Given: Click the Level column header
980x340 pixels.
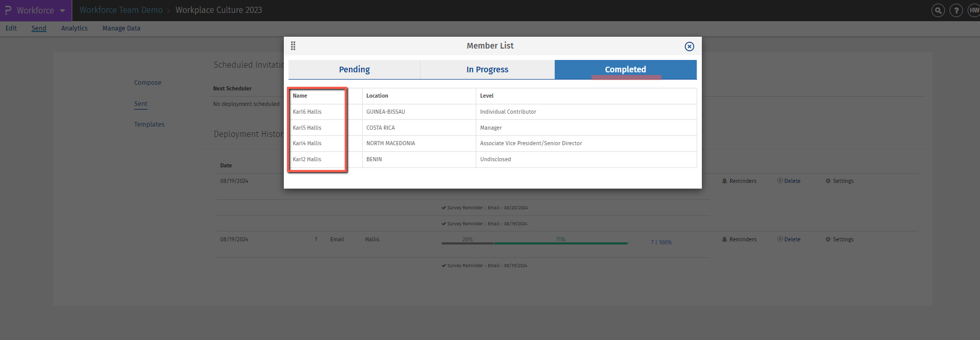Looking at the screenshot, I should 487,96.
